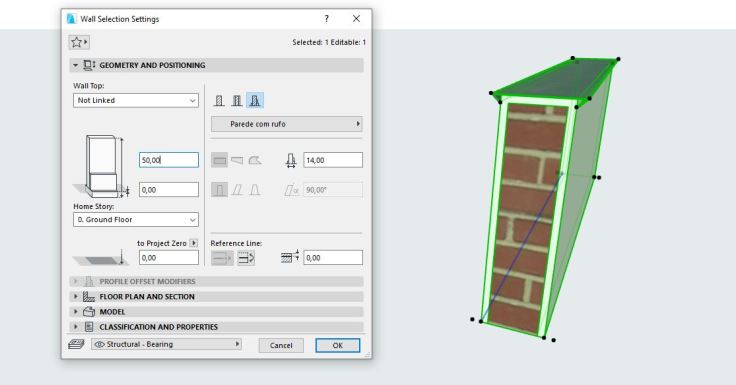The width and height of the screenshot is (736, 385).
Task: Select Composite wall structure icon
Action: point(237,100)
